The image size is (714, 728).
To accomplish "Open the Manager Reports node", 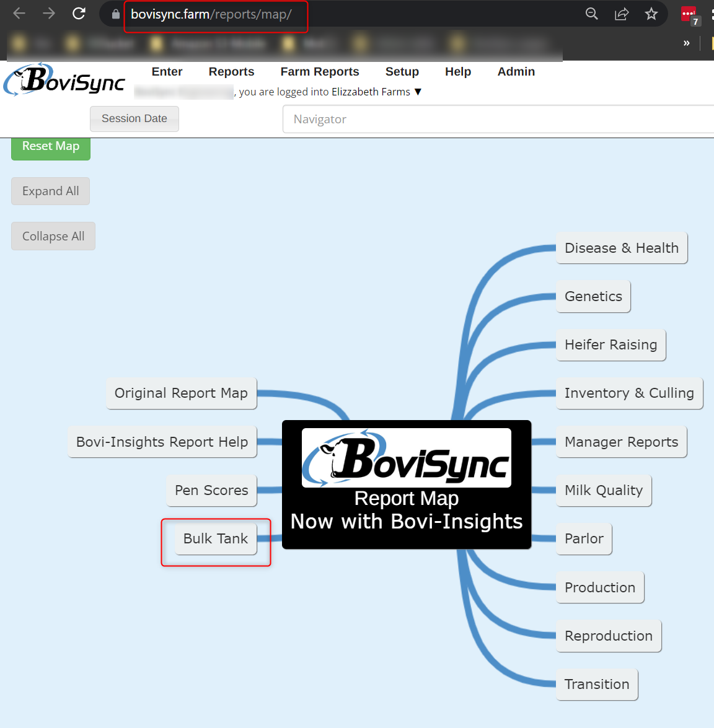I will (x=622, y=442).
